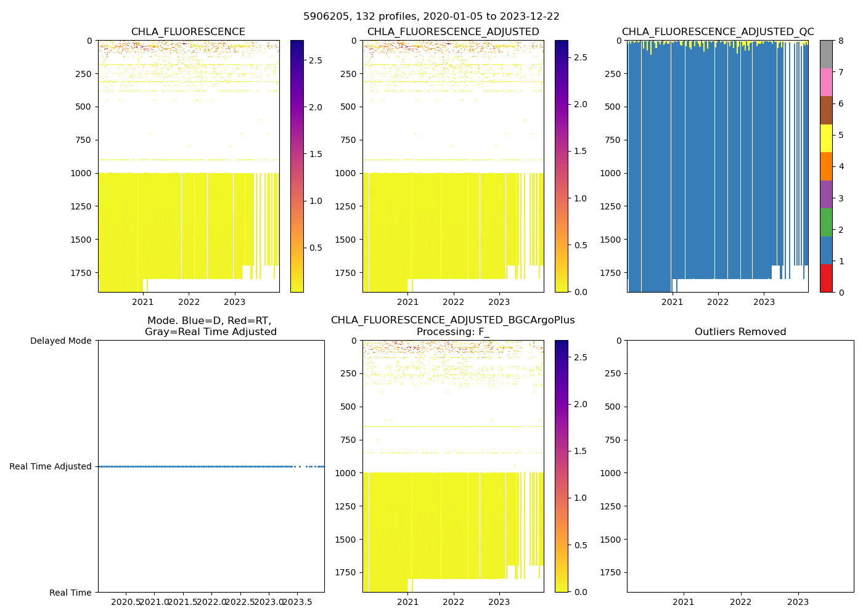Pick the purple segment of QC colorbar

826,194
